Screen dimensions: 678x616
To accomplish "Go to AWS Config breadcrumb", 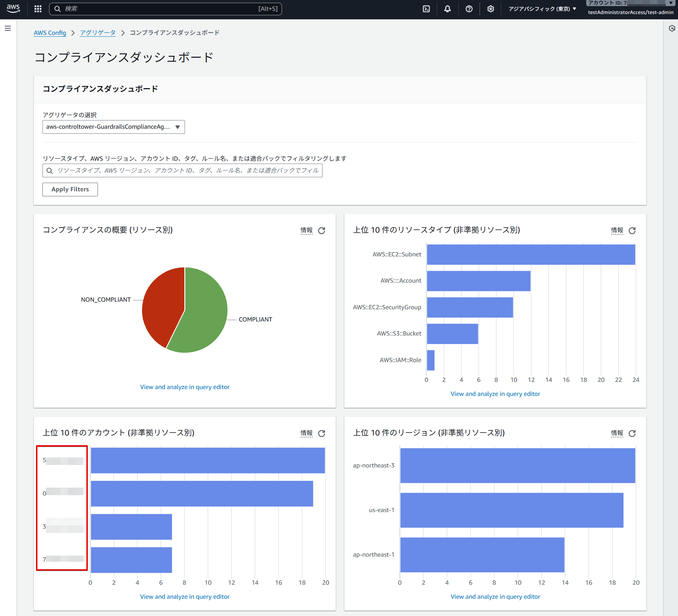I will pos(50,33).
